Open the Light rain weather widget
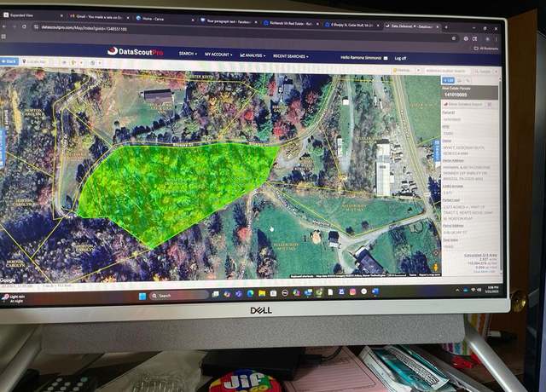Screen dimensions: 546x392 click(x=14, y=298)
